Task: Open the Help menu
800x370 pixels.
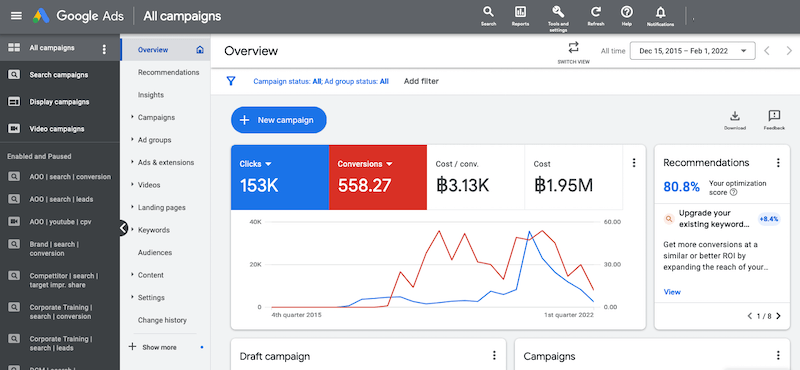Action: (627, 16)
